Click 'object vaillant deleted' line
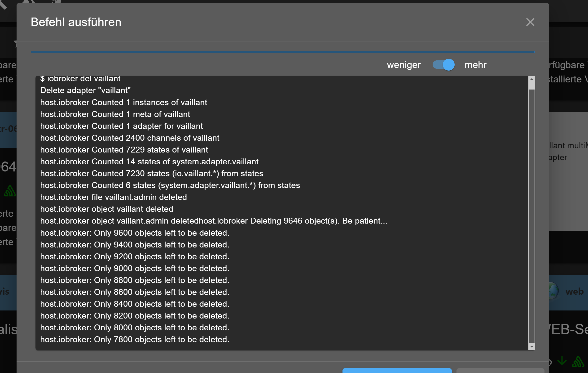 [x=107, y=209]
